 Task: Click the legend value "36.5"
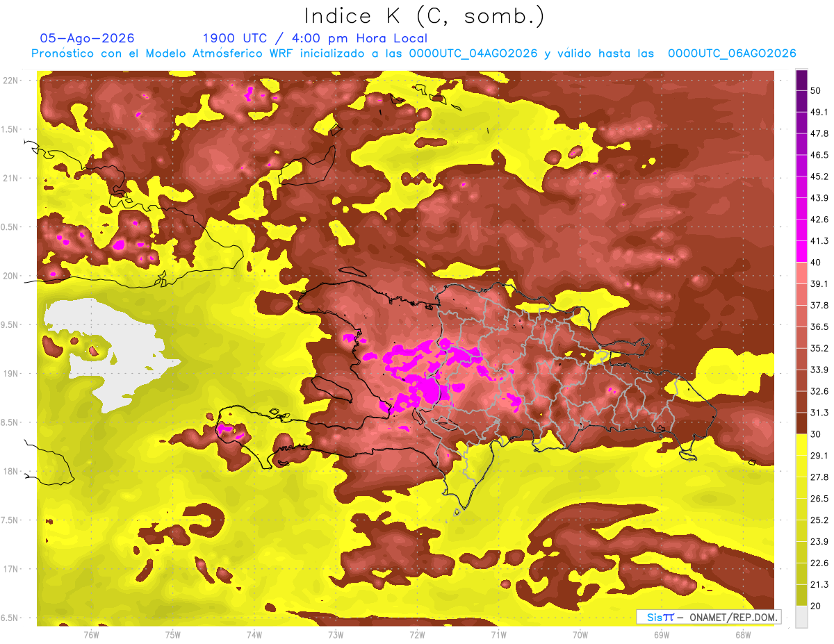point(819,327)
